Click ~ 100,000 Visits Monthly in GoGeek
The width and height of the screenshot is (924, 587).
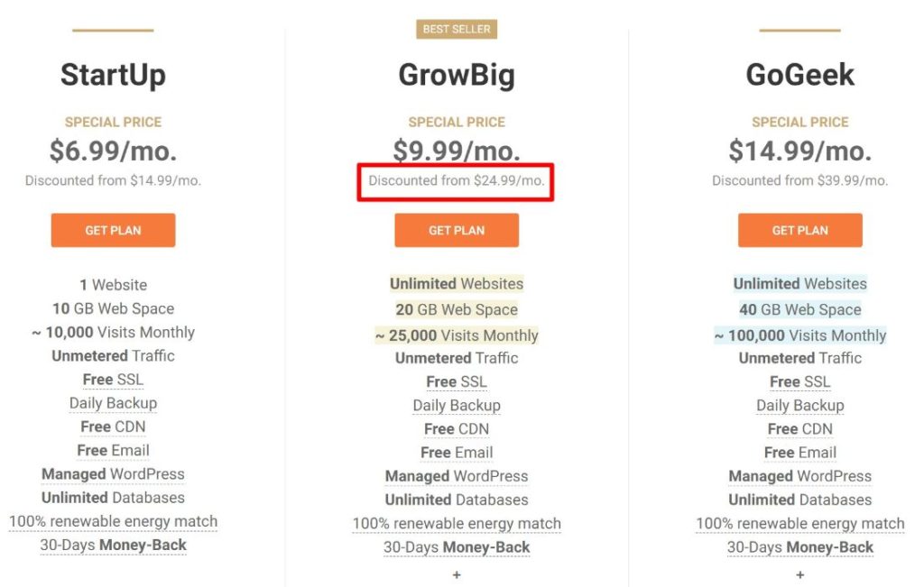coord(800,335)
